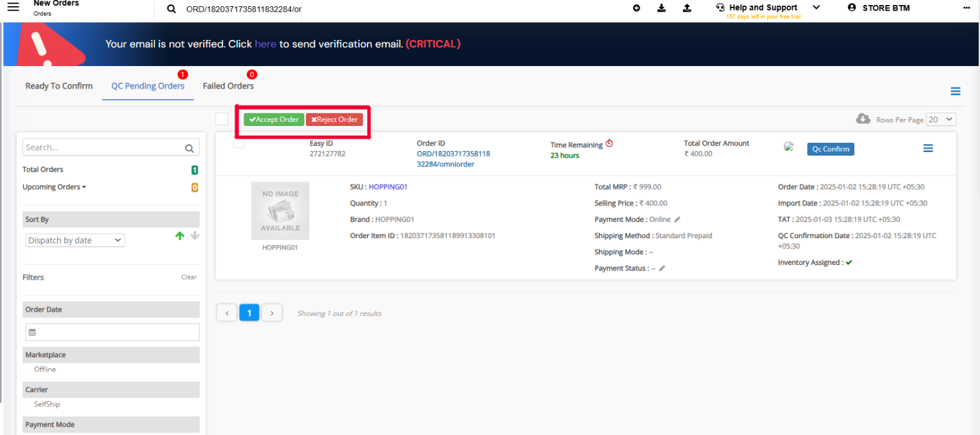Click the Inventory Assigned green checkmark
Image resolution: width=980 pixels, height=435 pixels.
tap(849, 262)
